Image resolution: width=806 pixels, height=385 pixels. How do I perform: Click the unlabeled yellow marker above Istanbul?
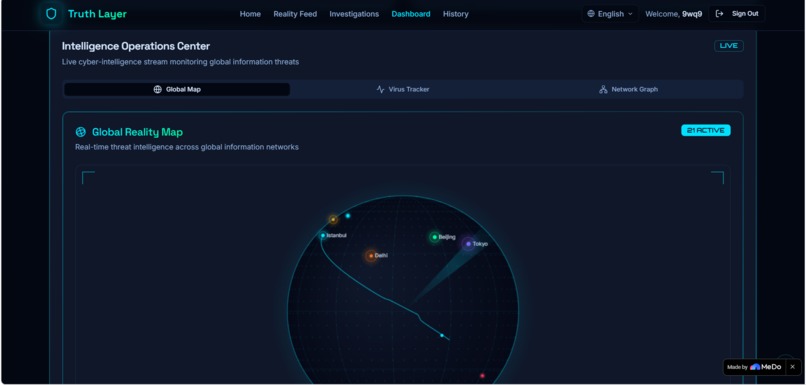333,219
